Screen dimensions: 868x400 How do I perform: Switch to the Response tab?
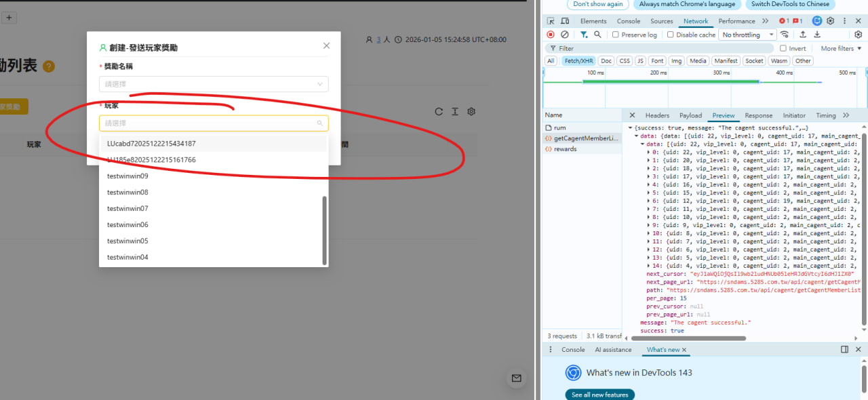click(x=758, y=115)
